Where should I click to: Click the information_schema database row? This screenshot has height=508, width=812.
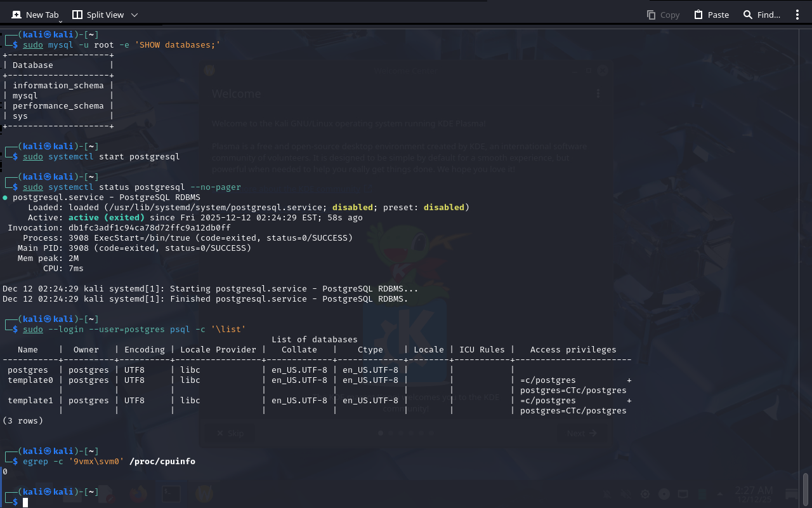(x=58, y=86)
